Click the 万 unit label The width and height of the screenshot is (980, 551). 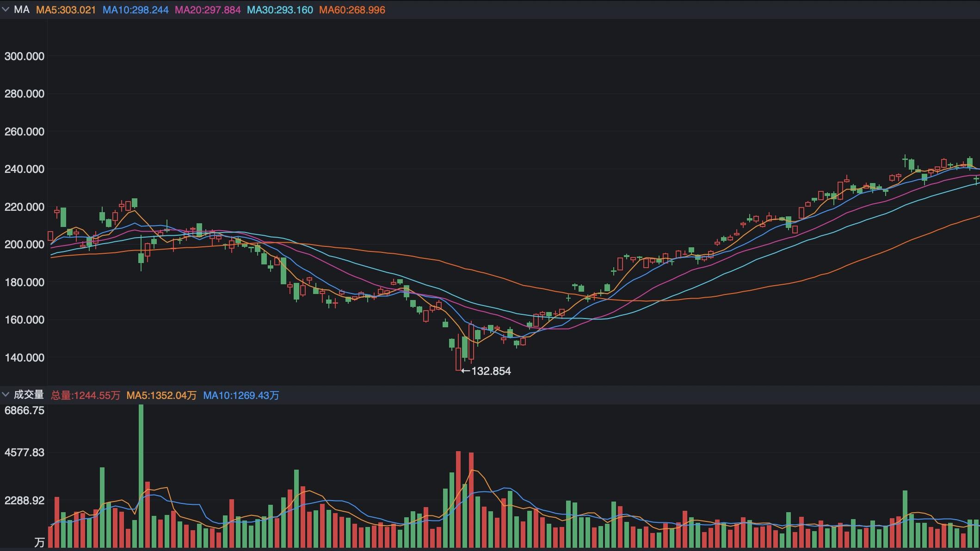(39, 542)
